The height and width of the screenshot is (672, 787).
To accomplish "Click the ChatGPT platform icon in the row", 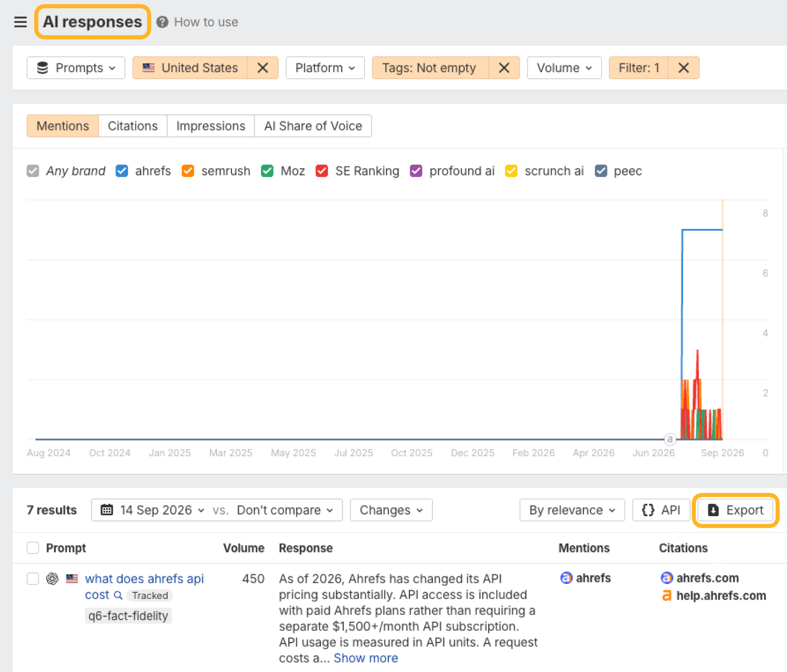I will coord(52,578).
